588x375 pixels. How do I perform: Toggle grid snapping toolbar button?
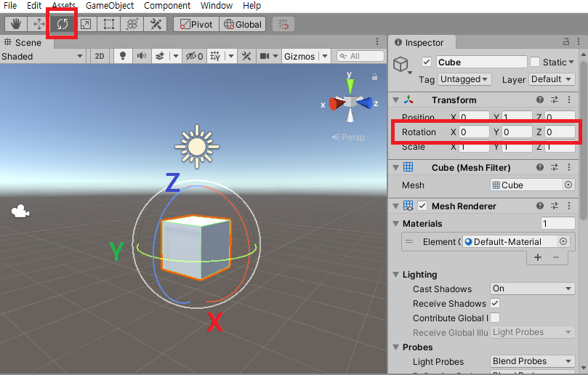tap(283, 25)
